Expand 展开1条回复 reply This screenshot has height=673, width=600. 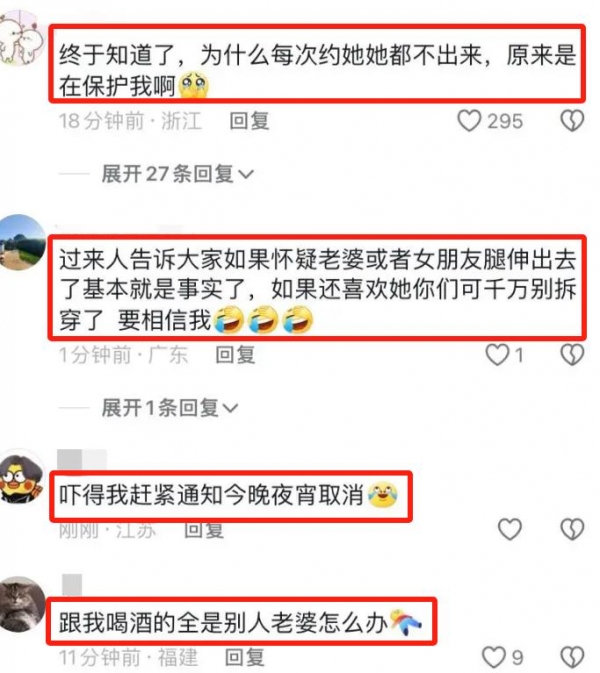point(170,407)
